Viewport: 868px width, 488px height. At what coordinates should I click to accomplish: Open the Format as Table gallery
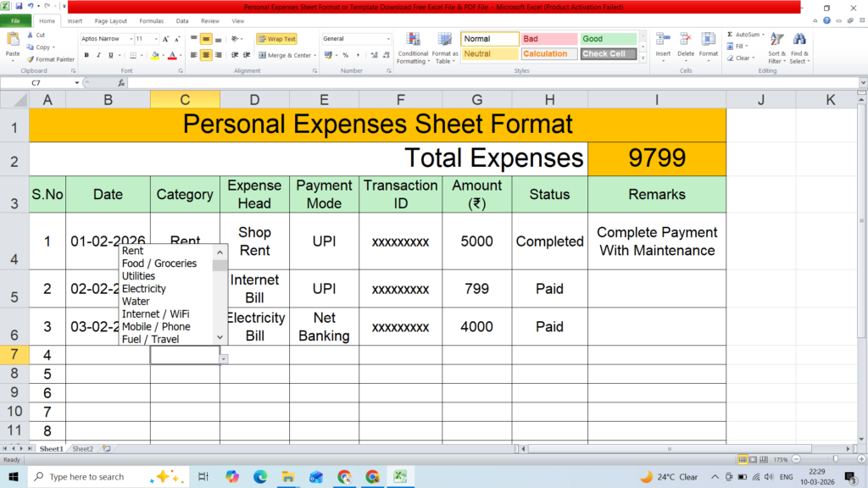point(444,48)
